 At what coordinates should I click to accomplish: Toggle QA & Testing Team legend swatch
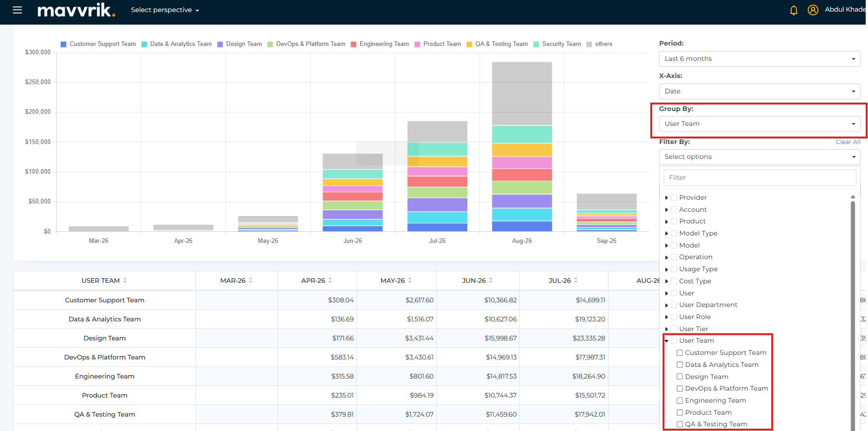pos(469,44)
